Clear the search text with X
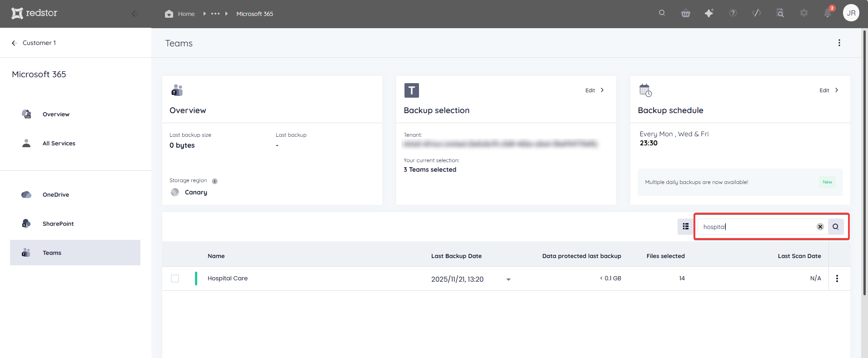 [820, 227]
